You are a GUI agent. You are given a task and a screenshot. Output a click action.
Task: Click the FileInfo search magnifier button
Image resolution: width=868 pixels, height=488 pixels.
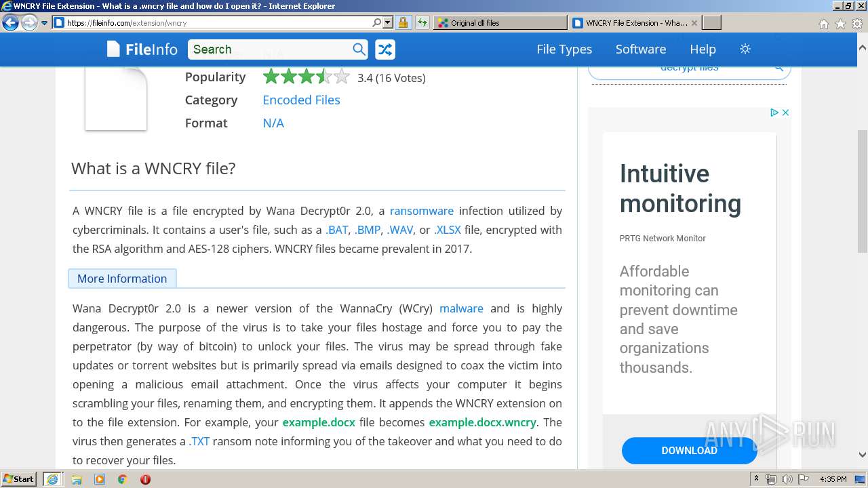click(359, 49)
